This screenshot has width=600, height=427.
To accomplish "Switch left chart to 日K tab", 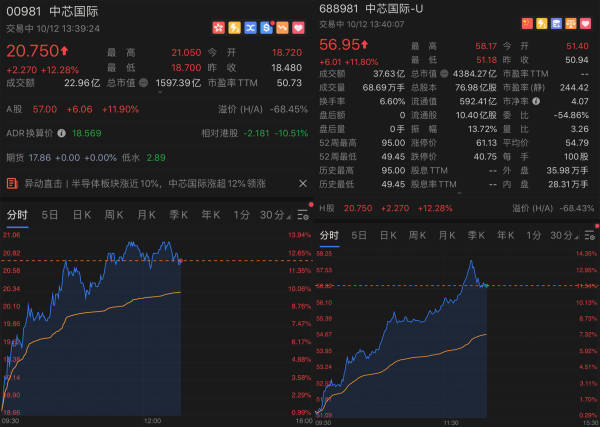I will point(80,215).
